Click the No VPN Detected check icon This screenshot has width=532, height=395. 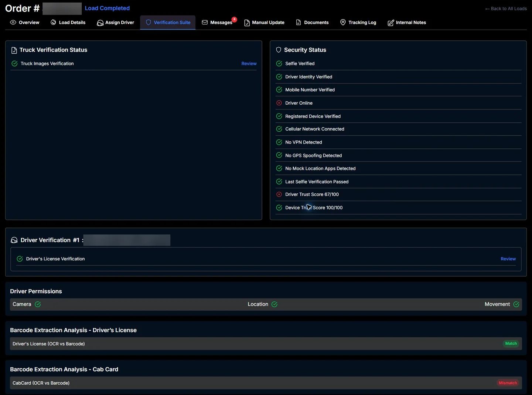(279, 142)
